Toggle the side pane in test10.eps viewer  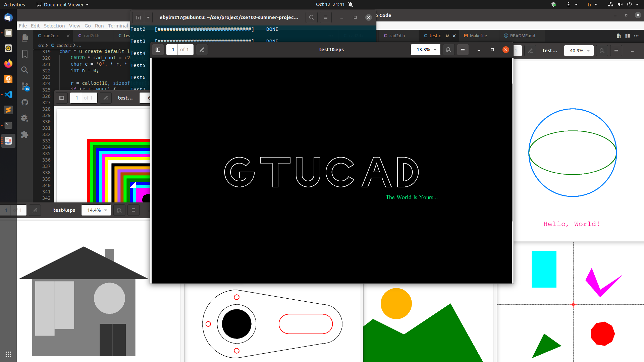[x=158, y=49]
